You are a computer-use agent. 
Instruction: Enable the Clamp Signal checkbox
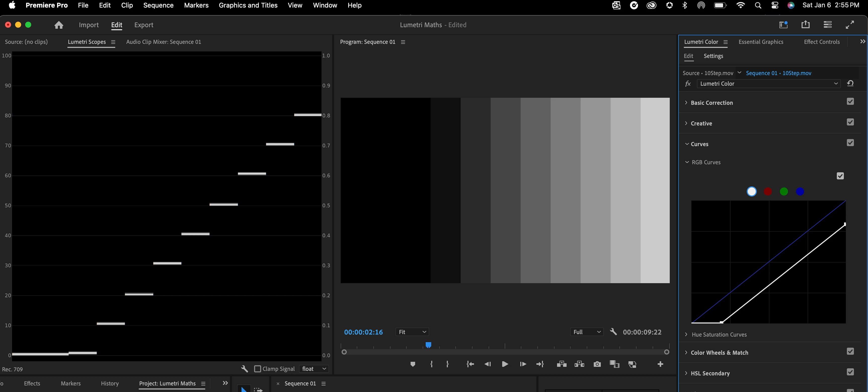pos(258,369)
